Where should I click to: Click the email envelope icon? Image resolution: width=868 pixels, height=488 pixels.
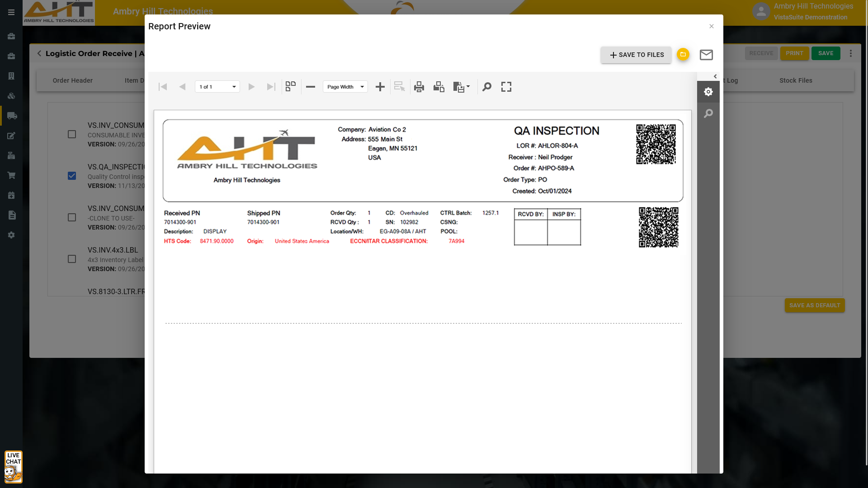point(706,55)
